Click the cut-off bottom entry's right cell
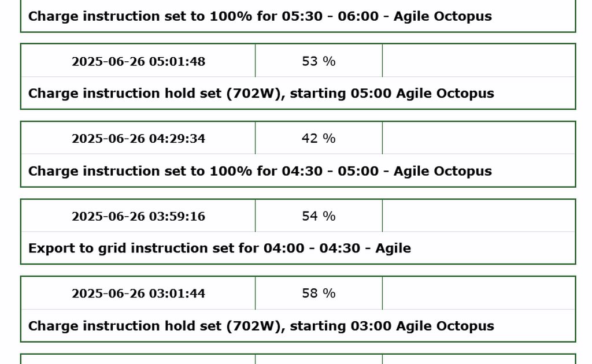 [478, 359]
